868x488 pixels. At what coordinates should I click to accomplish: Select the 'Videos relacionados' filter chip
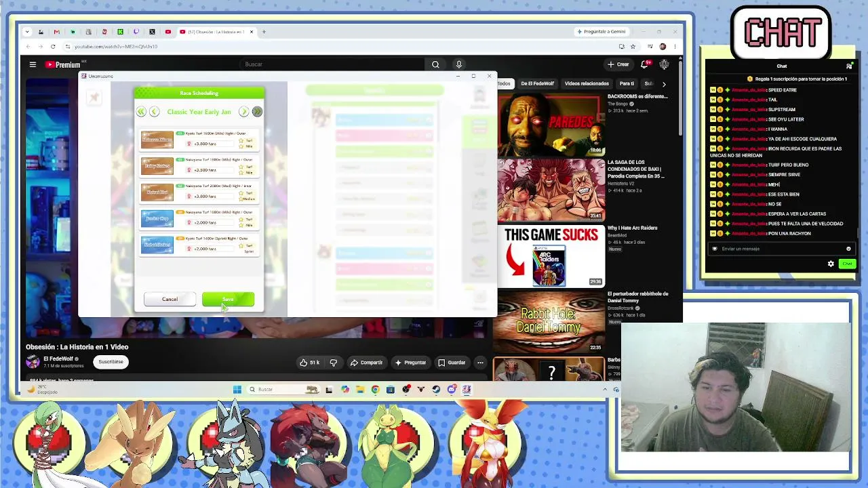[587, 83]
